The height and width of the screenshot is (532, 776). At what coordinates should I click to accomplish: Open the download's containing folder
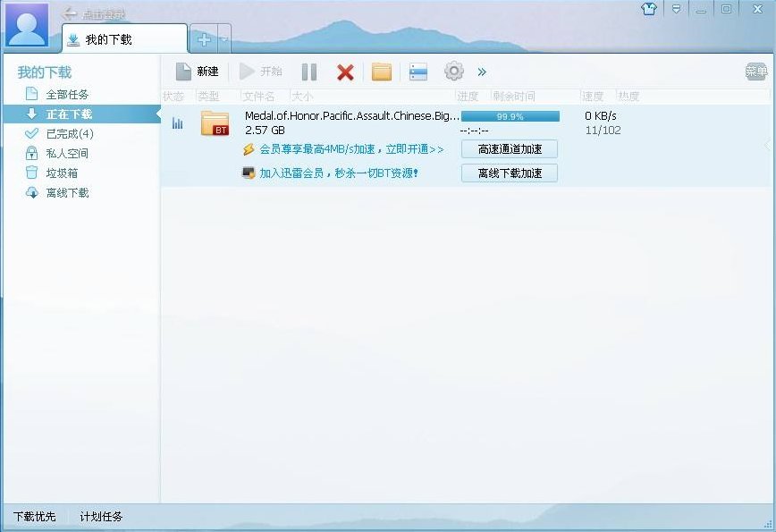(382, 72)
